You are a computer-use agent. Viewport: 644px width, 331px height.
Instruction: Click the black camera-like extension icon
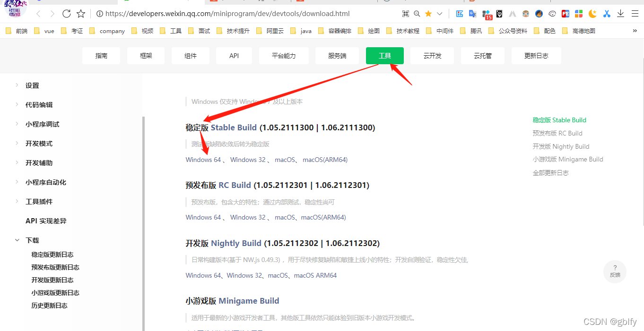tap(499, 14)
